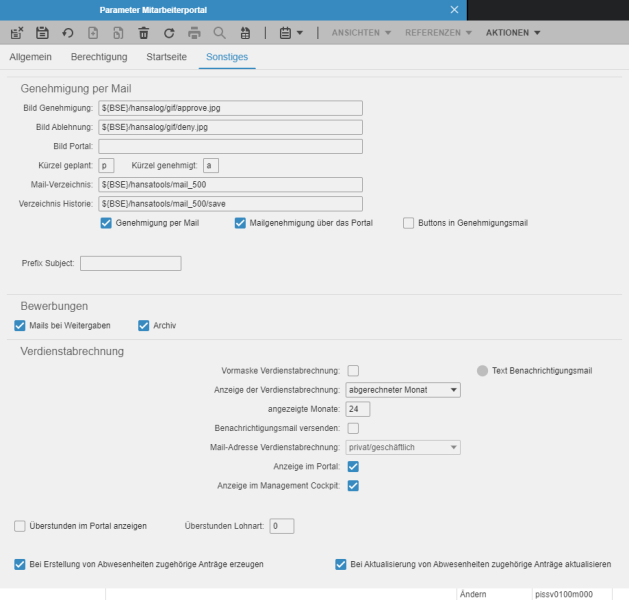The width and height of the screenshot is (629, 600).
Task: Close the Parameter Mitarbeiterportal tab
Action: tap(454, 10)
